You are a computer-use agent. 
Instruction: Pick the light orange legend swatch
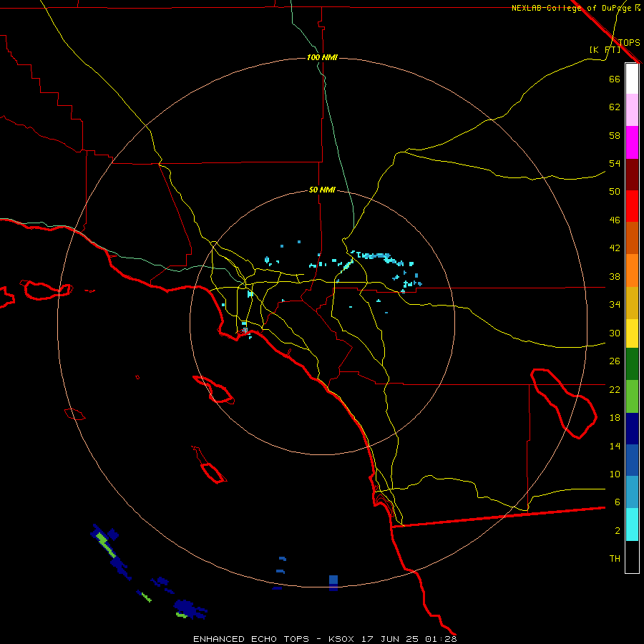[x=632, y=270]
